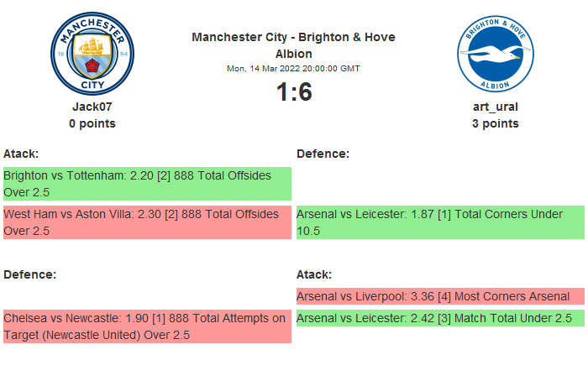Select Arsenal vs Leicester Total Corners bet
The width and height of the screenshot is (588, 386).
pyautogui.click(x=440, y=222)
